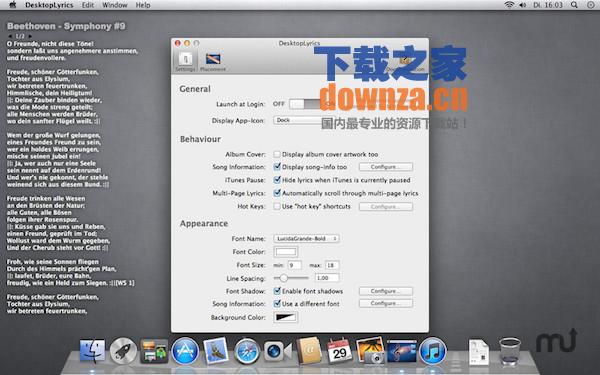Click the menu bar clock Di. 16:03

coord(548,5)
